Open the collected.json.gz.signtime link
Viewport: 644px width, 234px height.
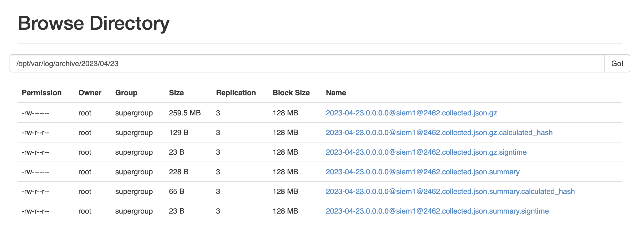[426, 152]
